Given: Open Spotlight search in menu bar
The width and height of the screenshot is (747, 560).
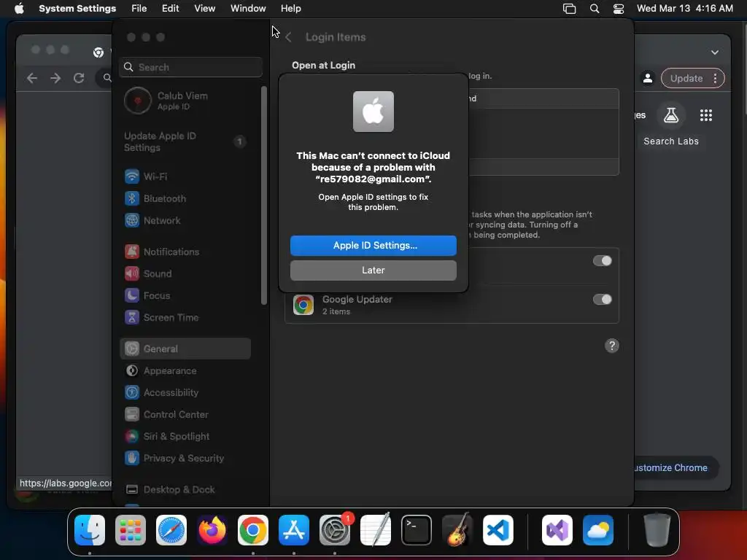Looking at the screenshot, I should 594,9.
